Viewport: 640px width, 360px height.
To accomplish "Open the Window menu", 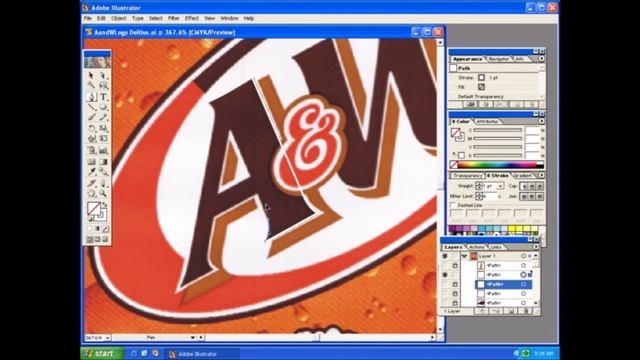I will point(229,18).
